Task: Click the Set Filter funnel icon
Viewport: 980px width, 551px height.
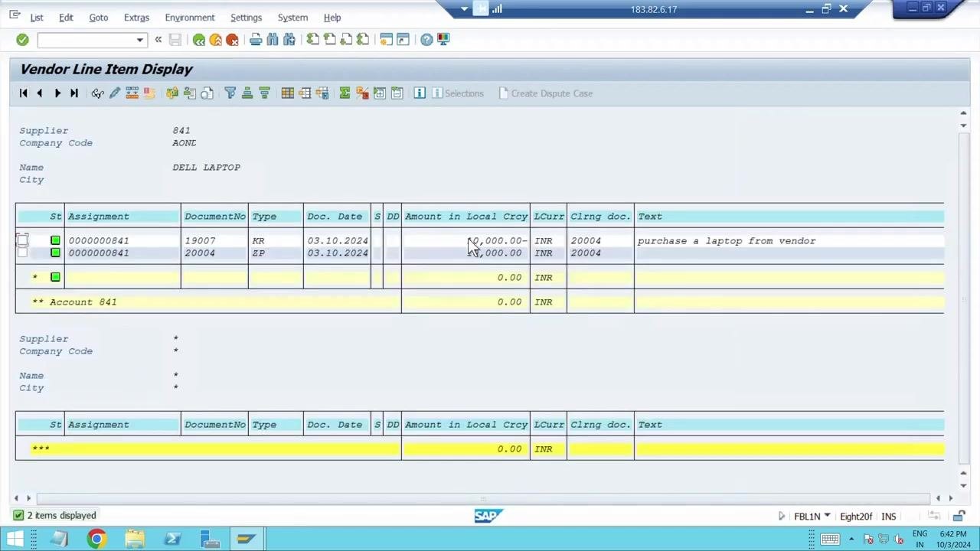Action: tap(230, 93)
